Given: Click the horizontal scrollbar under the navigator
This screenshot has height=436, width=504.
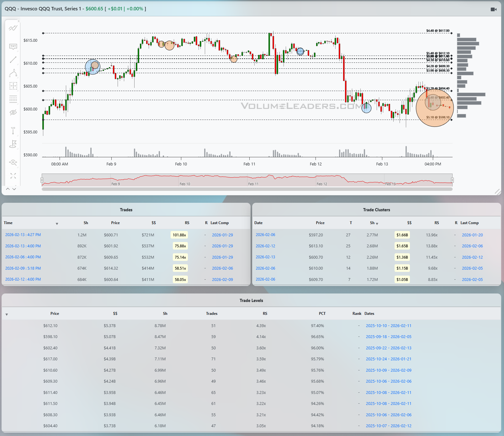Looking at the screenshot, I should pos(247,189).
